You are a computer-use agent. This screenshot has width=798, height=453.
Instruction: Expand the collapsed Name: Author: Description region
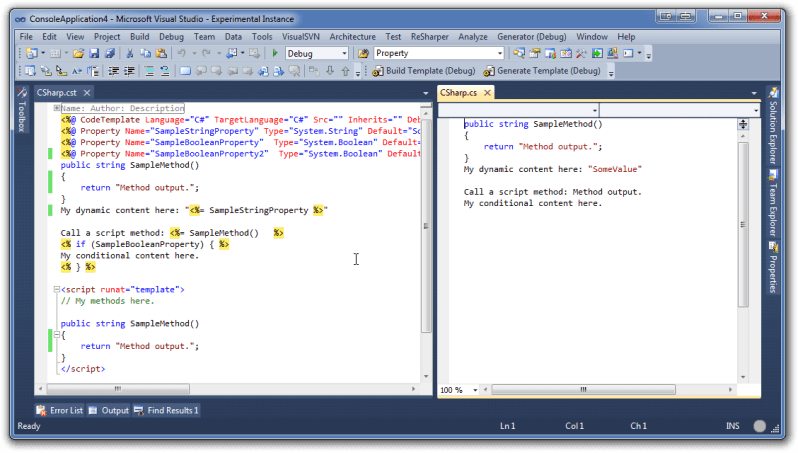(57, 108)
